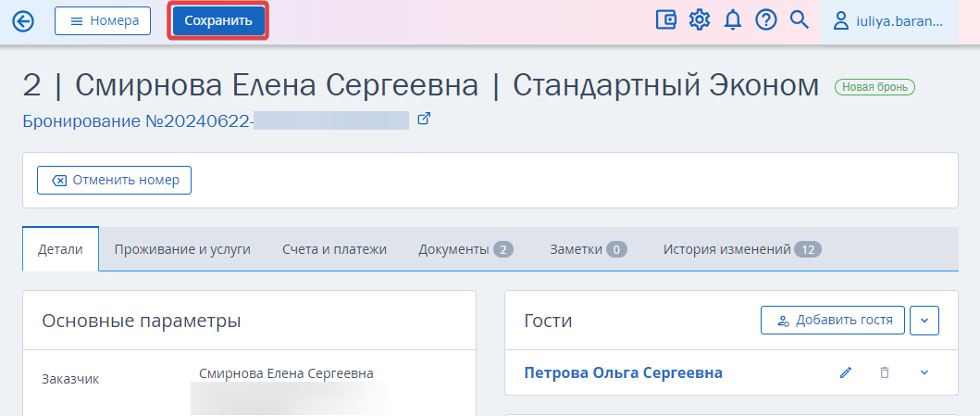Screen dimensions: 980x416
Task: Open the help question mark icon
Action: click(765, 20)
